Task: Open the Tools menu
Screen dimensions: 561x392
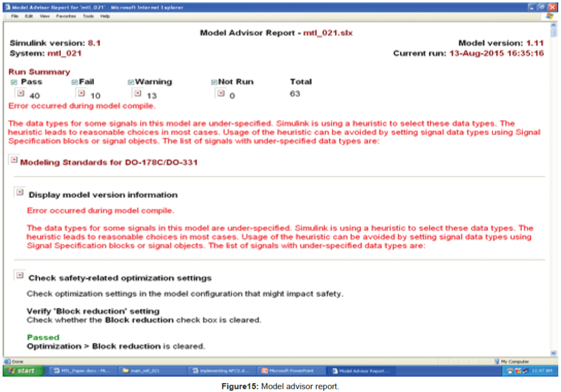Action: click(x=88, y=16)
